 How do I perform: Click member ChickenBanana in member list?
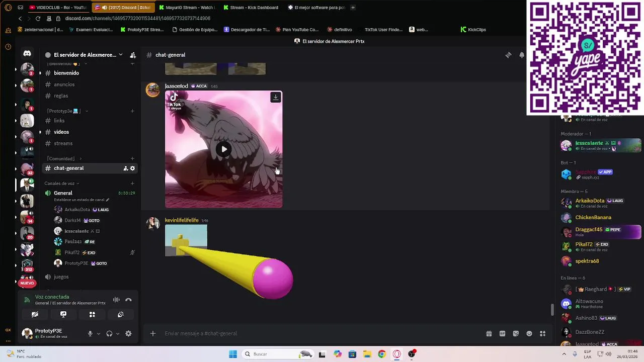click(593, 218)
